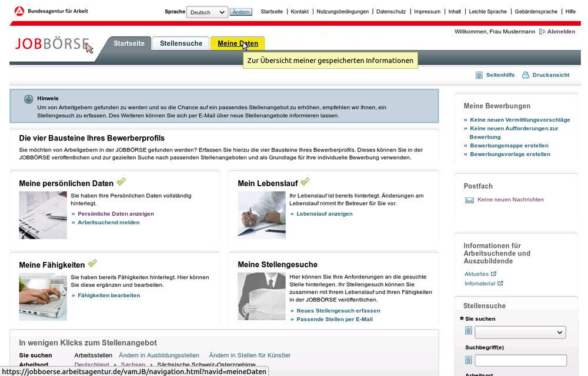The image size is (588, 376).
Task: Open Nutzungsbedingungen in the top navigation
Action: (342, 12)
